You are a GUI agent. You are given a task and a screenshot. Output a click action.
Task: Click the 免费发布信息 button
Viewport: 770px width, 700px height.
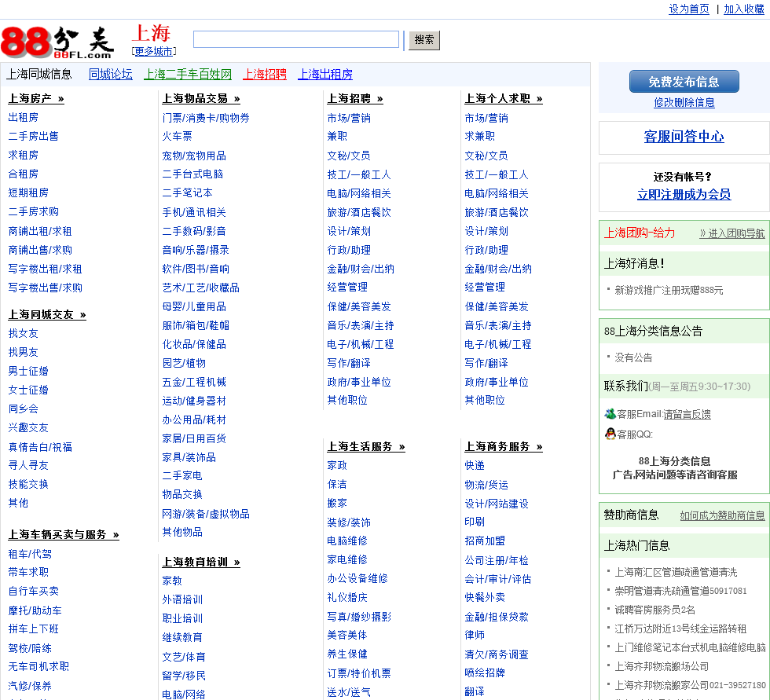pyautogui.click(x=684, y=82)
